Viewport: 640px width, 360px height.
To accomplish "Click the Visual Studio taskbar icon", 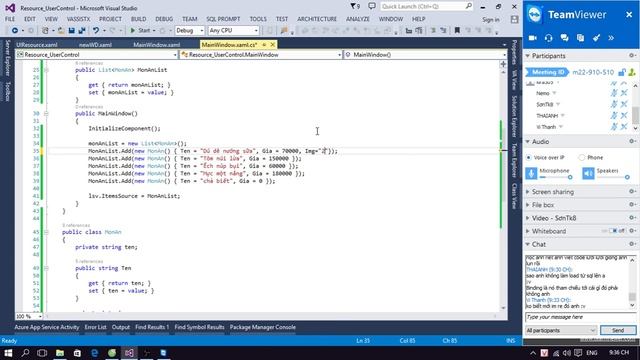I will (129, 353).
